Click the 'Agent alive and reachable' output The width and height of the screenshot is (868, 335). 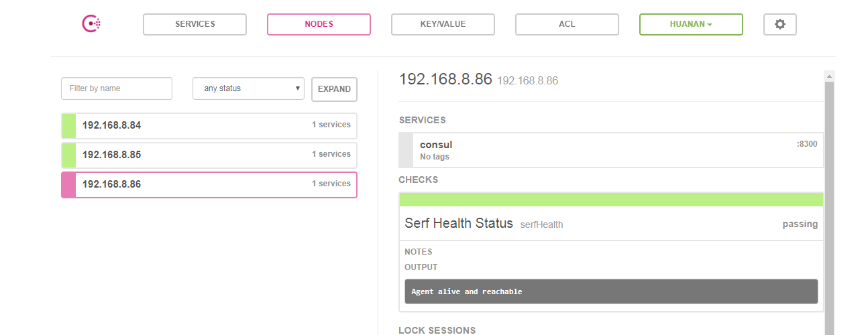coord(611,291)
